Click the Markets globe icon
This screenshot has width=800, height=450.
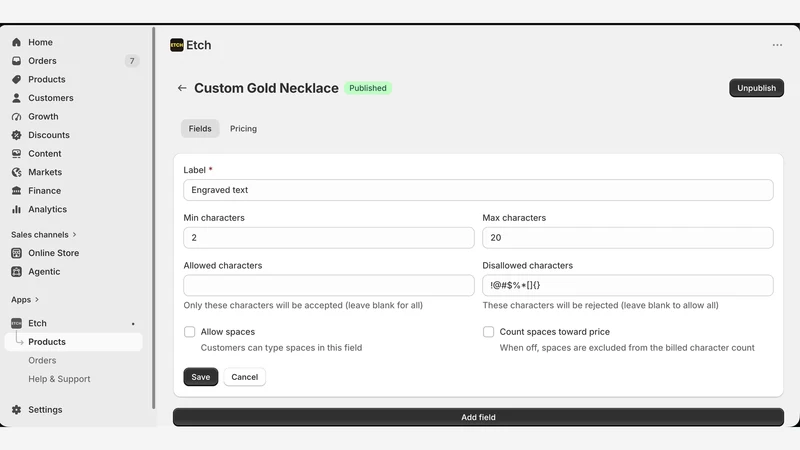pos(16,172)
